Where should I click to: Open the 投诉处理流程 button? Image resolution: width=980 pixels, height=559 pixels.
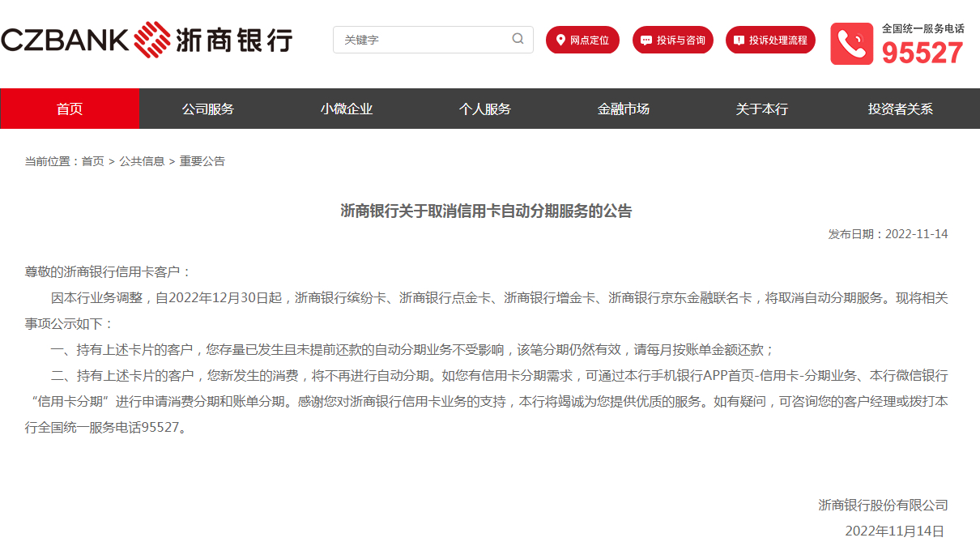(x=770, y=40)
